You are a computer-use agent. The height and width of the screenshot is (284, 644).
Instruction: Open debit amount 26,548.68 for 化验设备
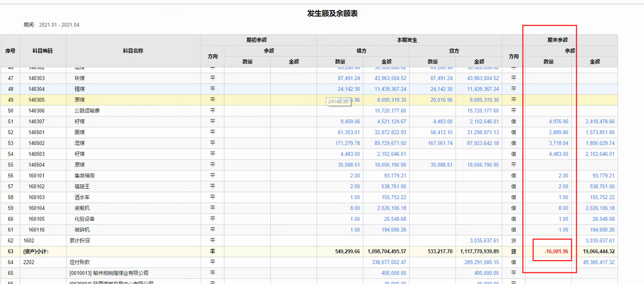(x=395, y=218)
